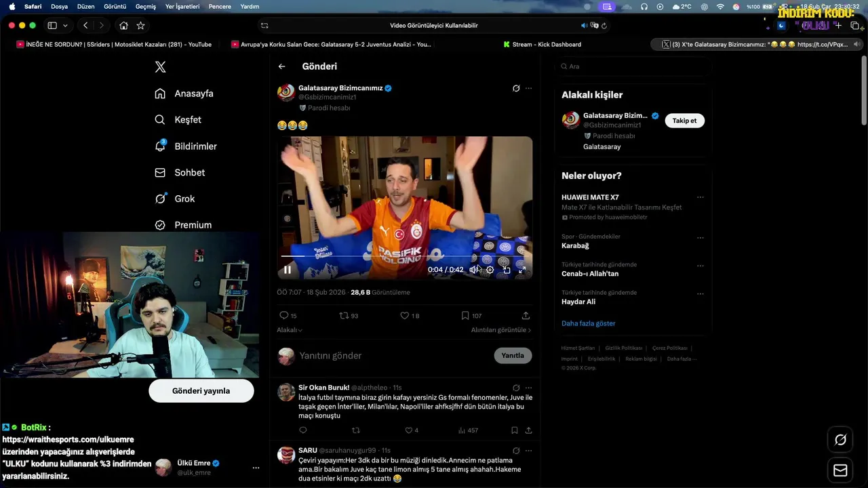Reply to Sir Okan Buruk! comment
This screenshot has width=868, height=488.
[303, 430]
